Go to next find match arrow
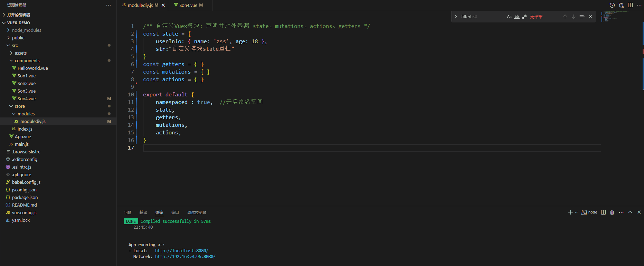Screen dimensions: 644x266 pyautogui.click(x=574, y=17)
